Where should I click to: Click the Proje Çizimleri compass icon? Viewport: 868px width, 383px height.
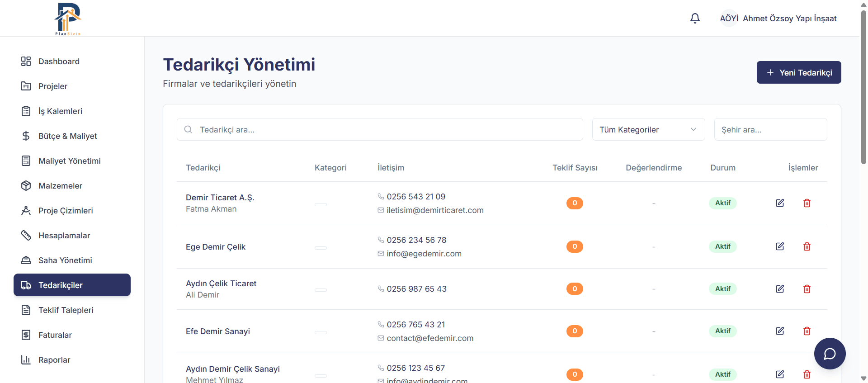(26, 211)
